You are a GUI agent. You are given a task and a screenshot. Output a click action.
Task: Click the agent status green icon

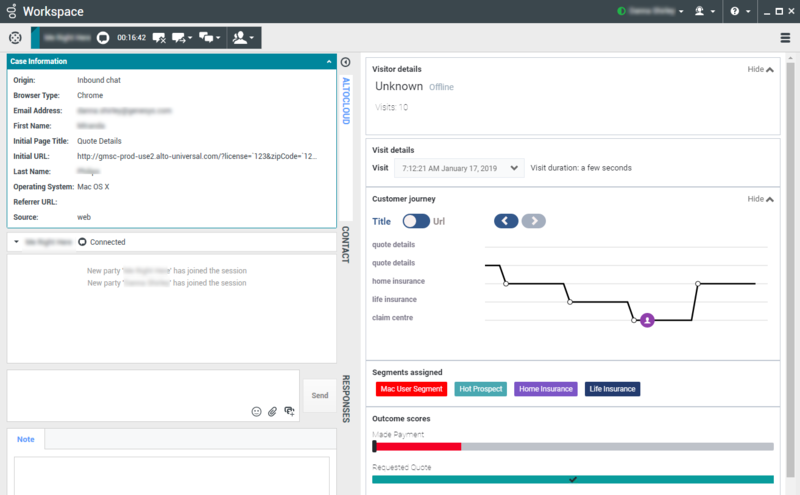click(621, 11)
